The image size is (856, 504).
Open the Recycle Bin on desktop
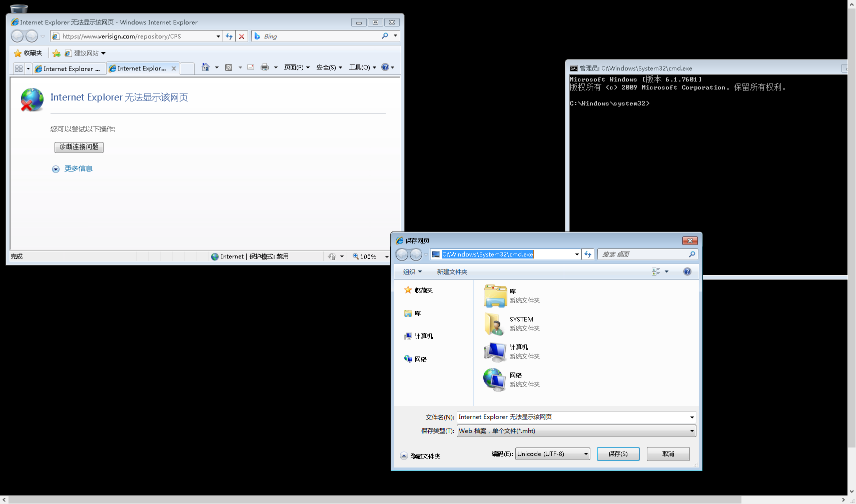[x=19, y=8]
